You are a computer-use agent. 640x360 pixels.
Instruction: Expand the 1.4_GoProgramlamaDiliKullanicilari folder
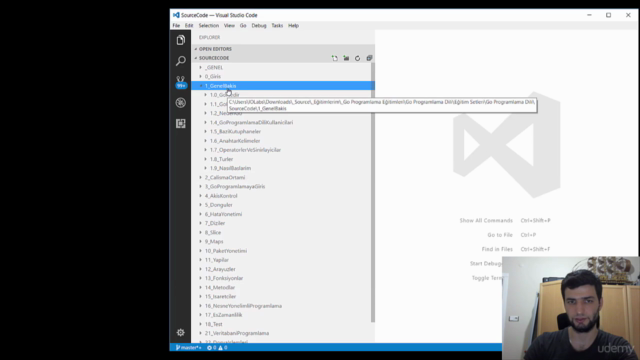283,122
